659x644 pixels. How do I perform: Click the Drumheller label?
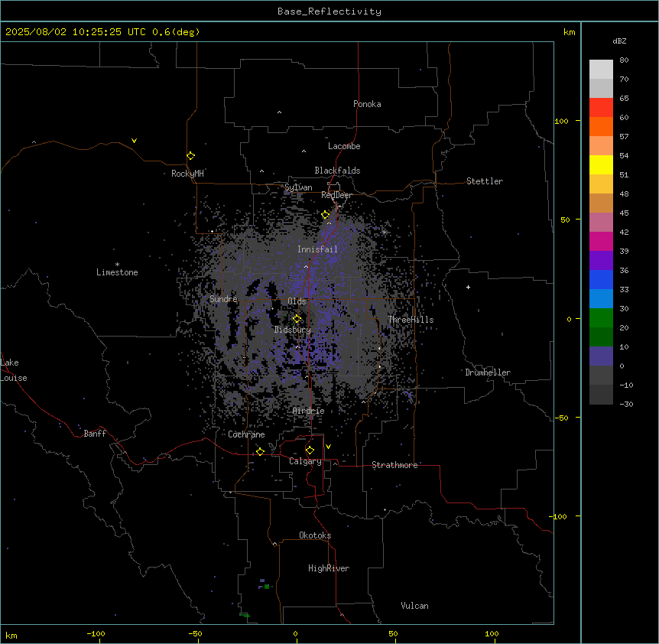(x=488, y=372)
